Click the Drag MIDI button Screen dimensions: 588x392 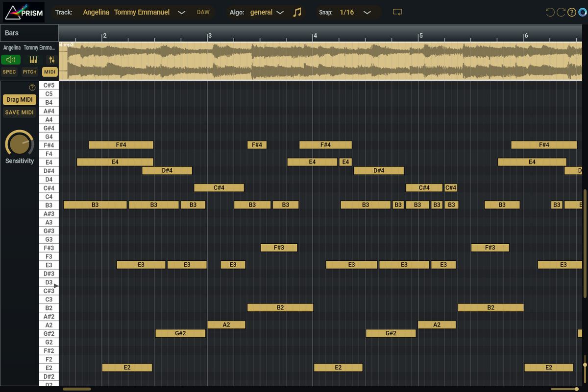click(20, 99)
